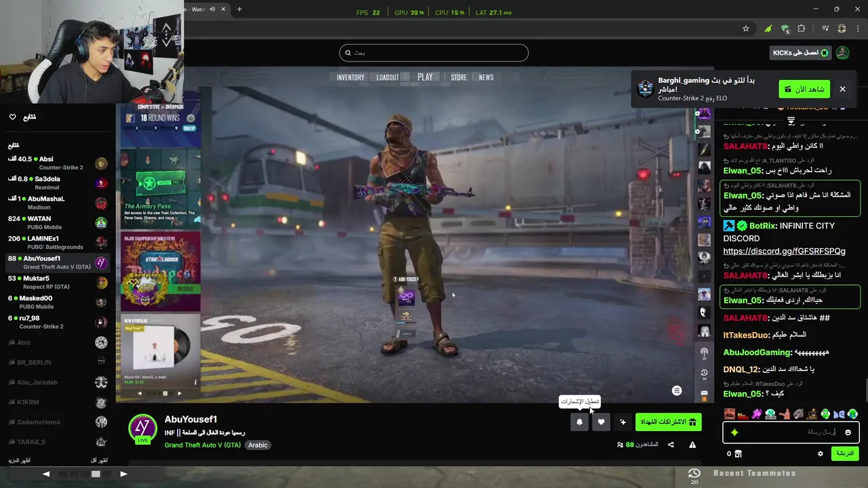This screenshot has height=488, width=868.
Task: Go to the next store item with the right arrow
Action: 179,393
